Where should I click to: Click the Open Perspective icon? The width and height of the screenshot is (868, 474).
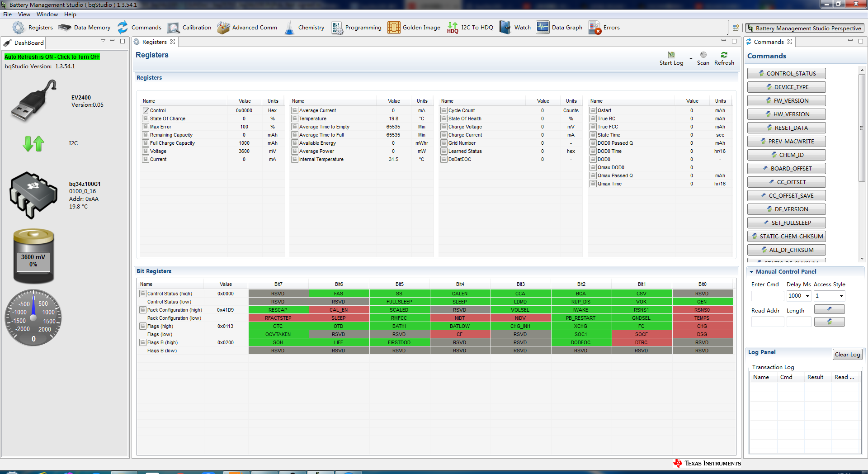(x=736, y=28)
